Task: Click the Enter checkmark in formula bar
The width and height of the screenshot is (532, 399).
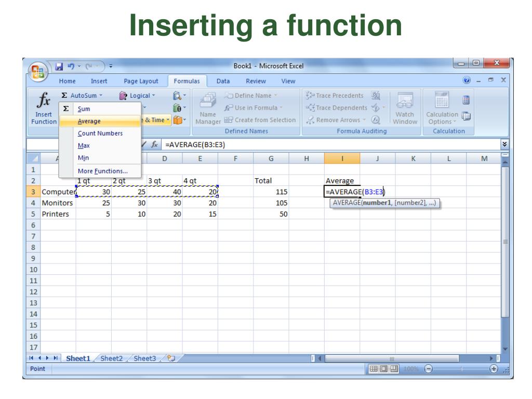Action: 144,144
